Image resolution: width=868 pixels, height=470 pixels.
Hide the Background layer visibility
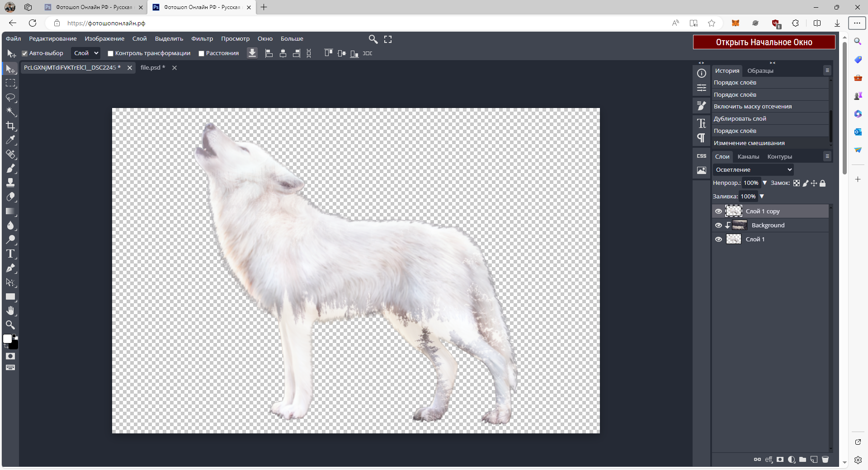[718, 226]
